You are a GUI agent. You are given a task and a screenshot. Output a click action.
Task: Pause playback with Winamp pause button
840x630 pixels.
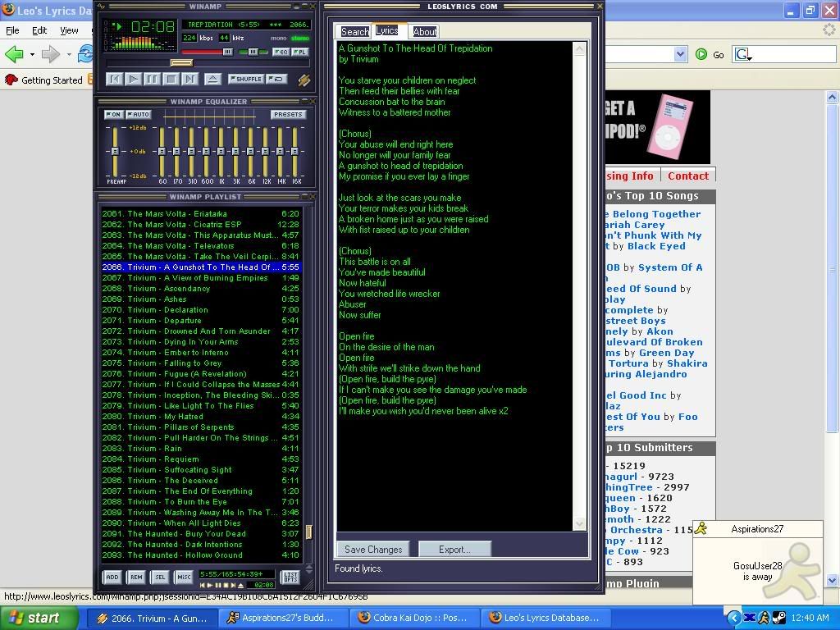pyautogui.click(x=152, y=80)
